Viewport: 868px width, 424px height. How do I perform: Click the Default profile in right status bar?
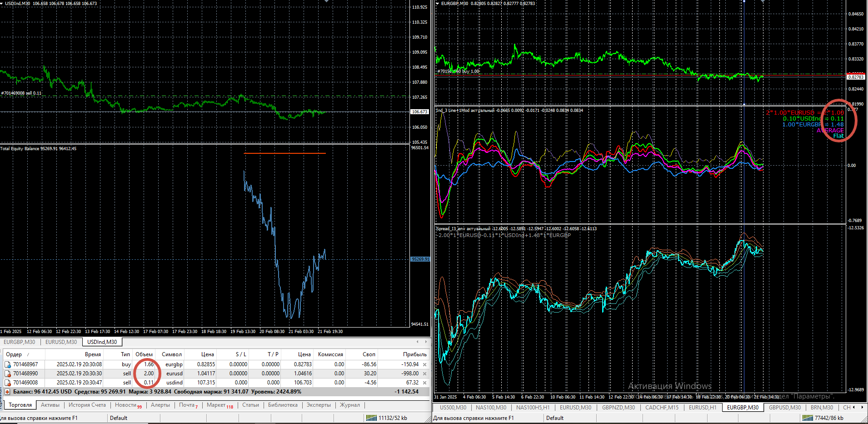point(554,418)
